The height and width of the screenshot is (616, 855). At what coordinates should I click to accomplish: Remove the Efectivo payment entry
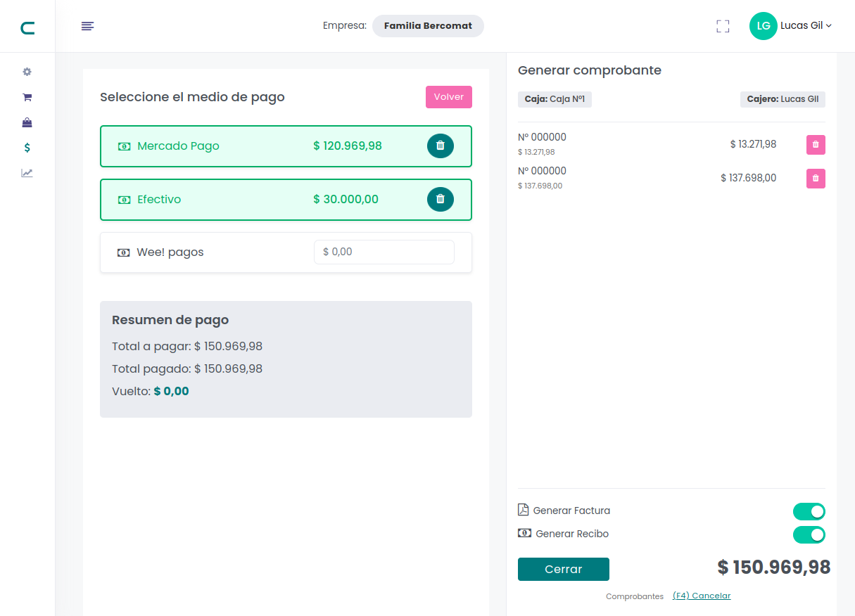pyautogui.click(x=441, y=199)
